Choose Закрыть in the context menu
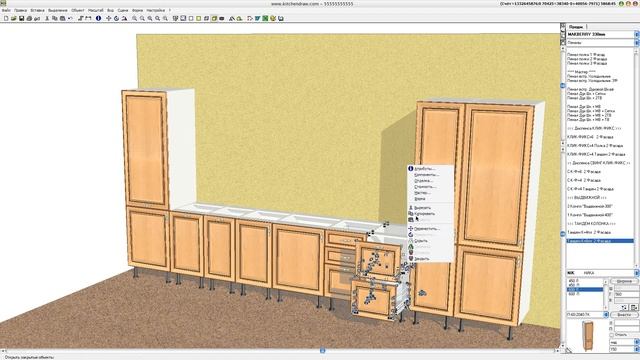 pos(421,259)
